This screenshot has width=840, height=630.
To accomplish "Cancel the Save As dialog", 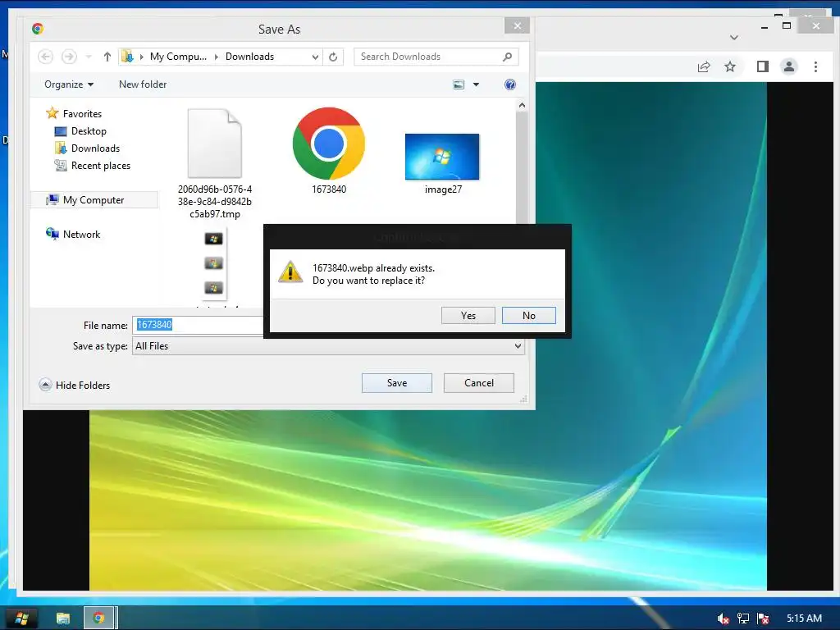I will click(479, 383).
